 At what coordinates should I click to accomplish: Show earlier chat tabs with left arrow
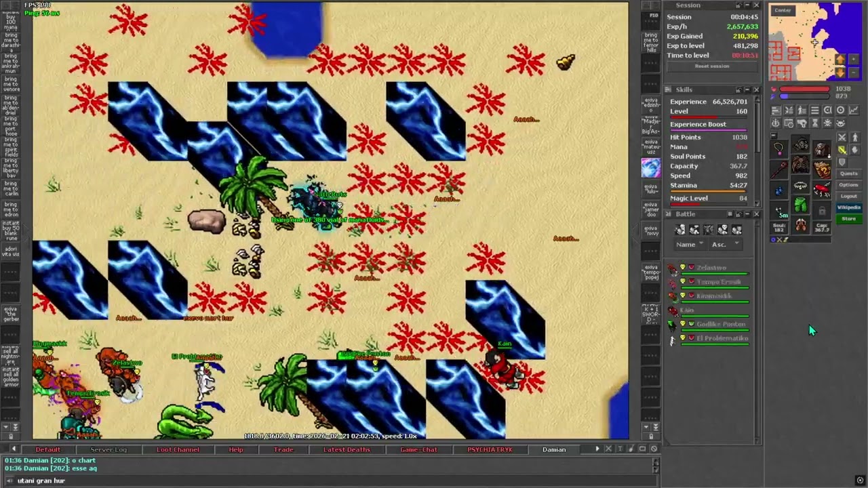(13, 449)
